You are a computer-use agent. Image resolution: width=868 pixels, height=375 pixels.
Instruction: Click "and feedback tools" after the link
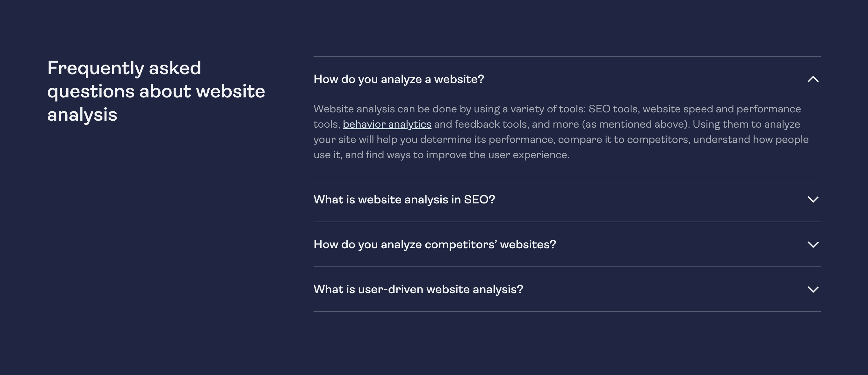tap(481, 124)
